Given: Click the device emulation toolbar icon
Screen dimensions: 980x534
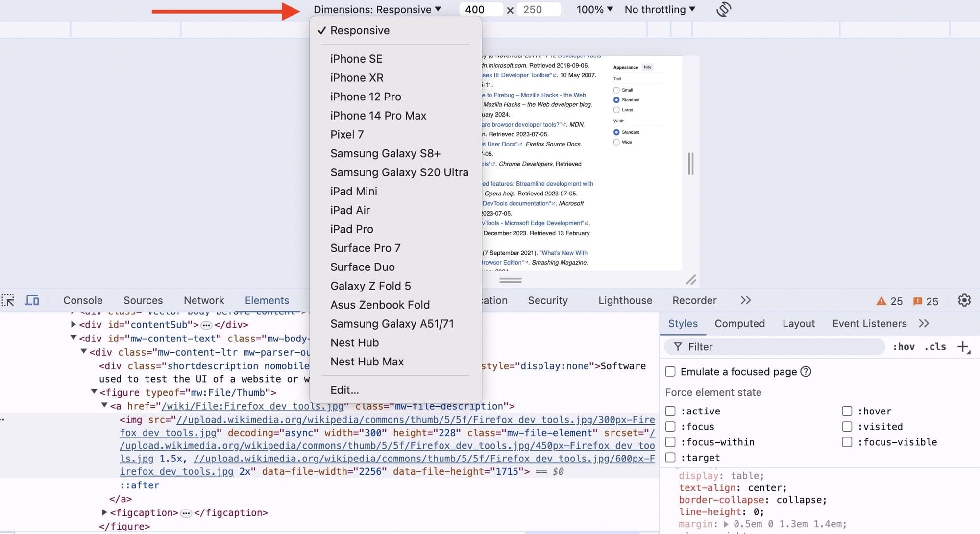Looking at the screenshot, I should tap(31, 300).
